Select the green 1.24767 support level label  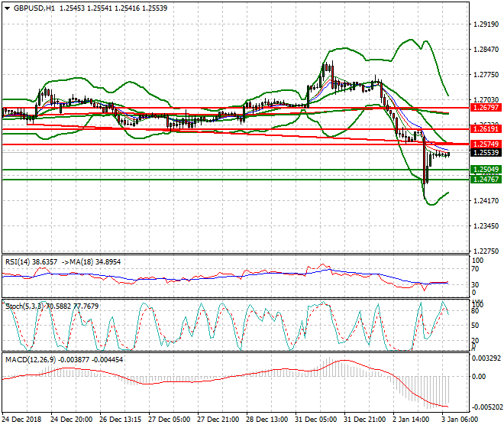pos(486,180)
